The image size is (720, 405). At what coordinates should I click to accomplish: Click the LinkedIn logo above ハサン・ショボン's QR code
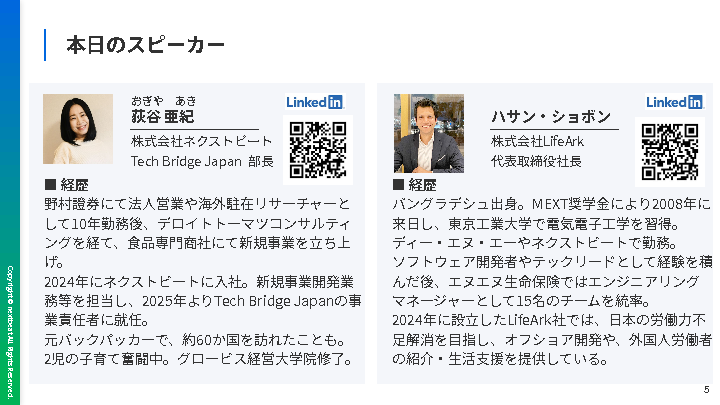tap(674, 101)
